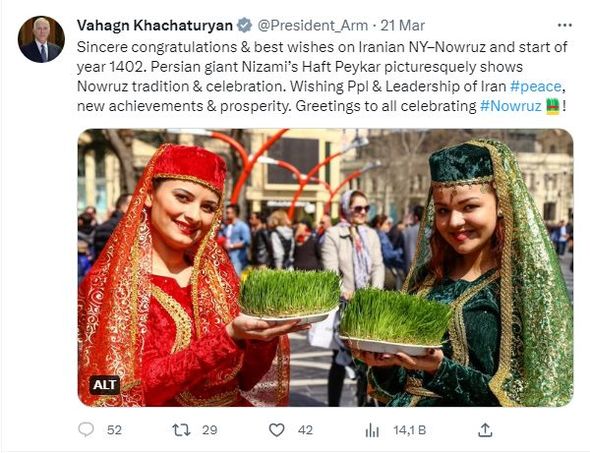Click the tweet body text
The image size is (590, 453).
[x=322, y=76]
